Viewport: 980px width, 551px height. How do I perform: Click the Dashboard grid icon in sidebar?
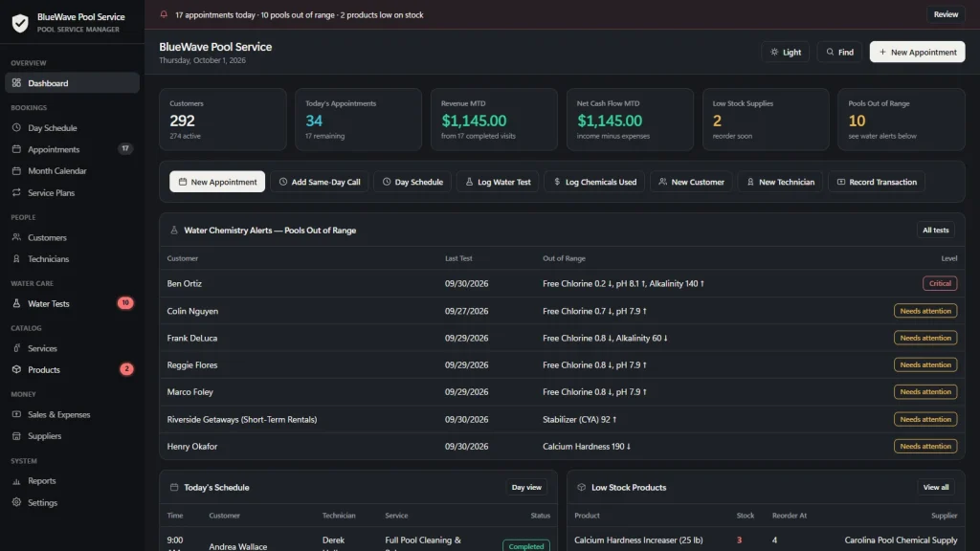pyautogui.click(x=17, y=83)
